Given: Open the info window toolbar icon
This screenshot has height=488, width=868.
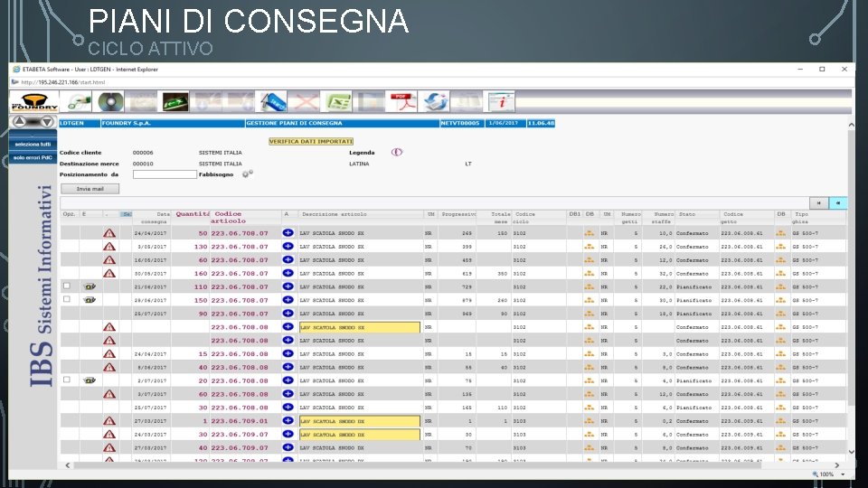Looking at the screenshot, I should point(501,102).
